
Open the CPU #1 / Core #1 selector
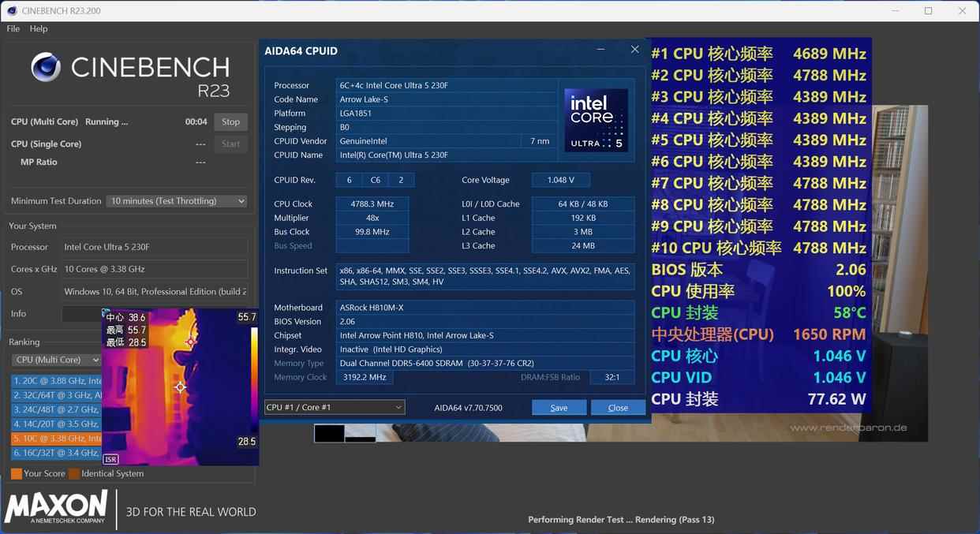point(335,407)
